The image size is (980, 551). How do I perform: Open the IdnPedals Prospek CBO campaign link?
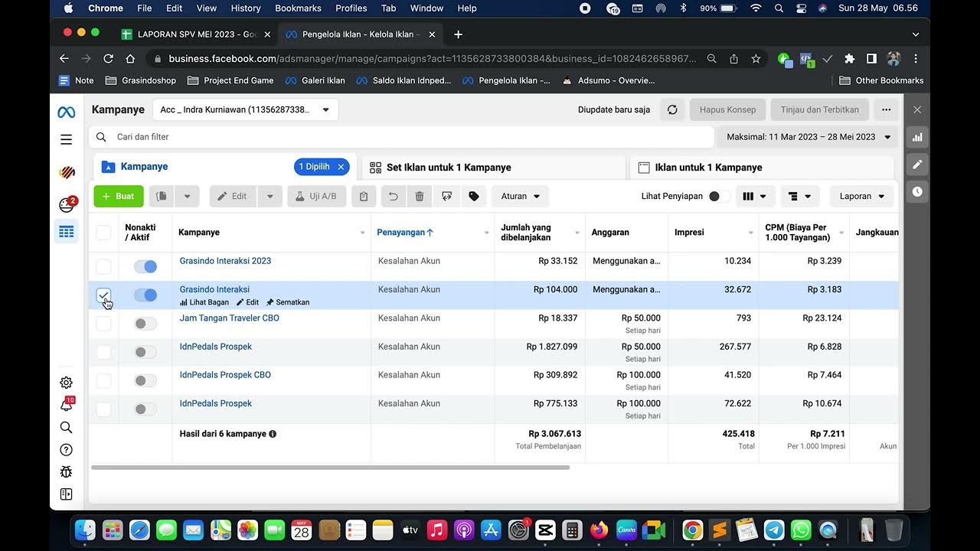225,375
